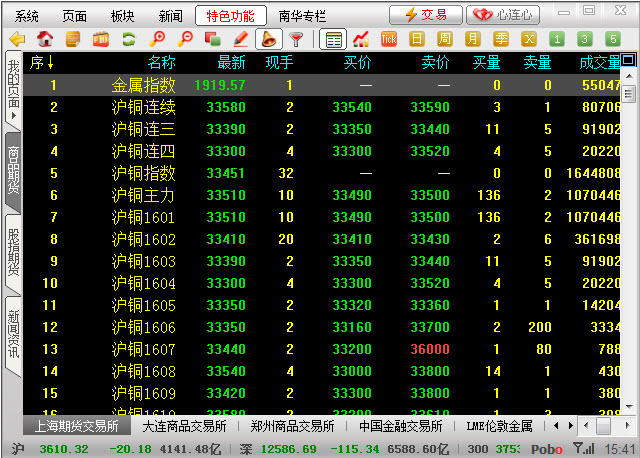This screenshot has height=458, width=640.
Task: Click the horizontal scrollbar left arrow
Action: tap(587, 426)
